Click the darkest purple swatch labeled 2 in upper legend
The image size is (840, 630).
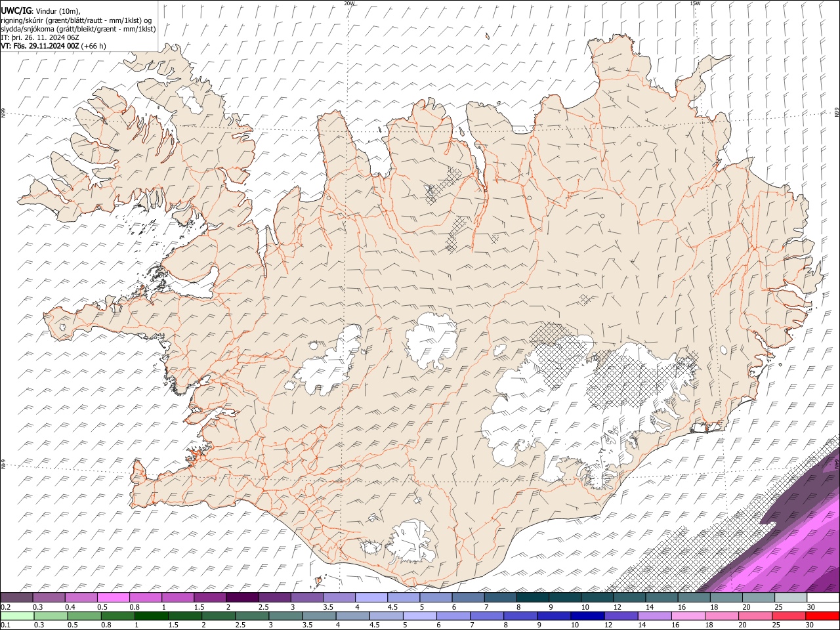(242, 597)
